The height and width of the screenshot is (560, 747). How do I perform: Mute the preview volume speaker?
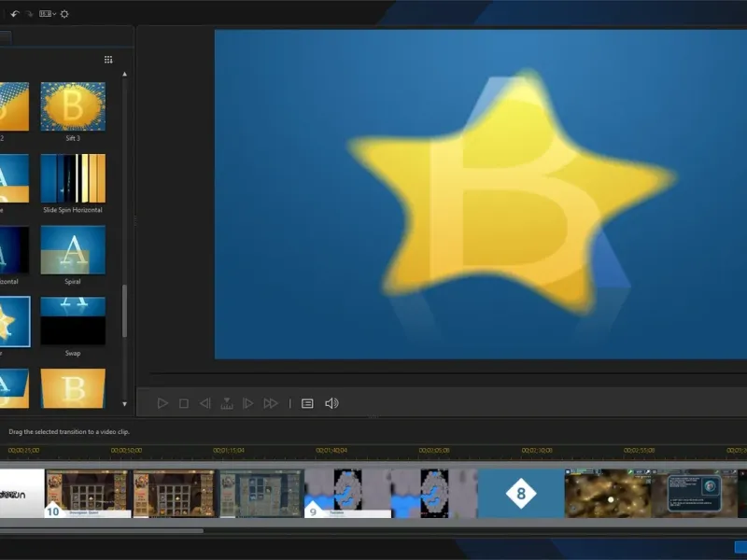pyautogui.click(x=331, y=403)
